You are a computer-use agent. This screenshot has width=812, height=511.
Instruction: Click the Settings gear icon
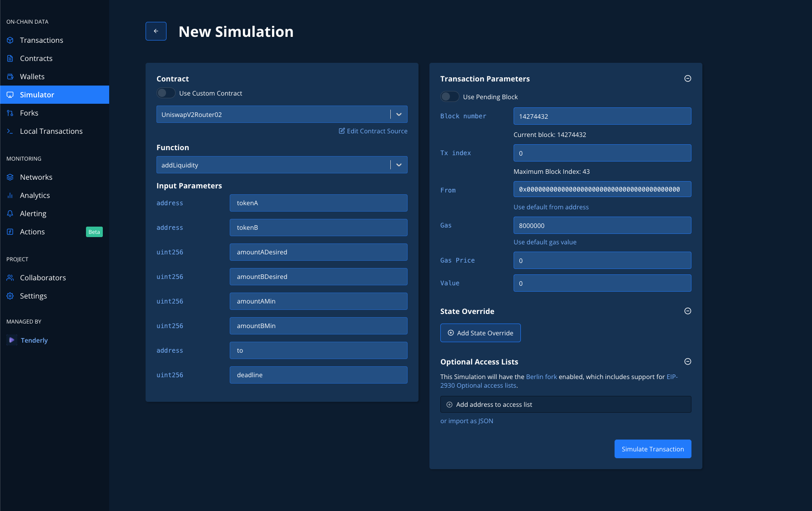[x=10, y=296]
